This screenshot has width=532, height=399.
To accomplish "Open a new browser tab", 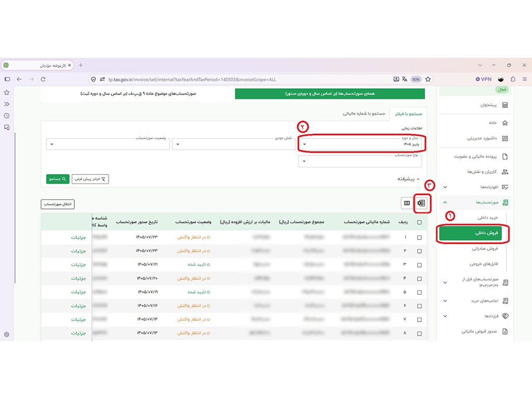I will coord(81,65).
